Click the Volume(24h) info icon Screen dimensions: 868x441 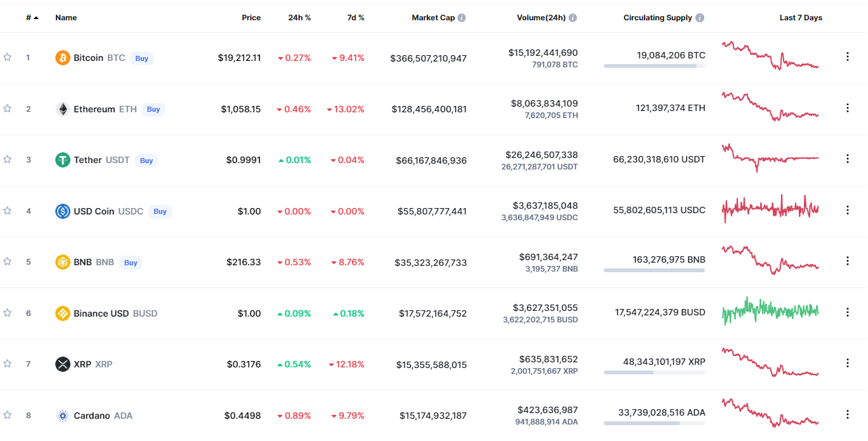click(x=573, y=18)
